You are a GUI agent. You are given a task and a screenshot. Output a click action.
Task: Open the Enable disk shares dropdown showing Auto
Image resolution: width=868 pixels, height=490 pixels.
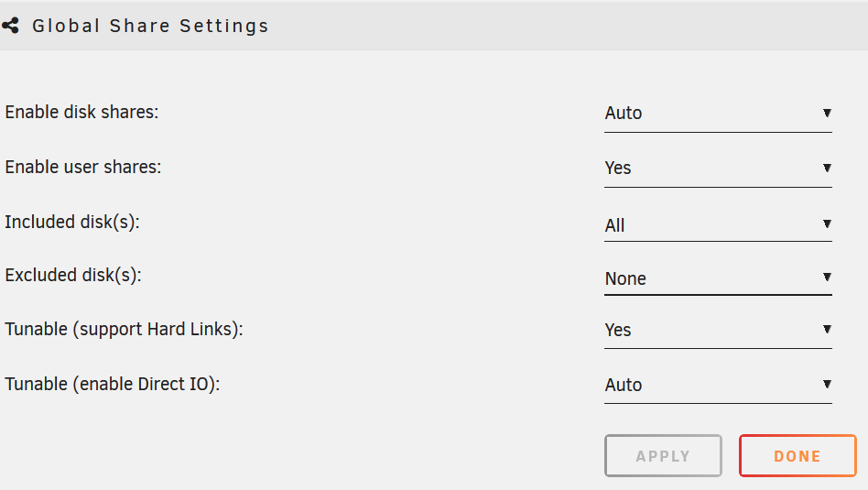click(x=718, y=113)
